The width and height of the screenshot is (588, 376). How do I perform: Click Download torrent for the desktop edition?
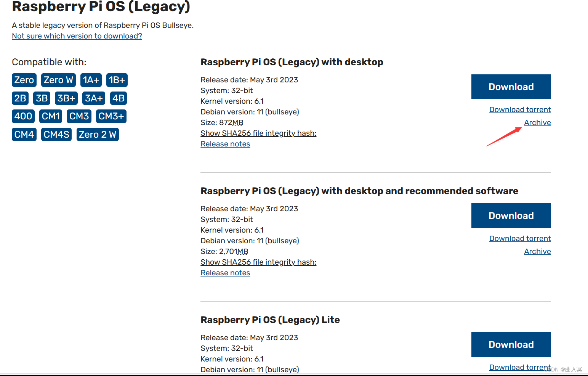click(520, 109)
